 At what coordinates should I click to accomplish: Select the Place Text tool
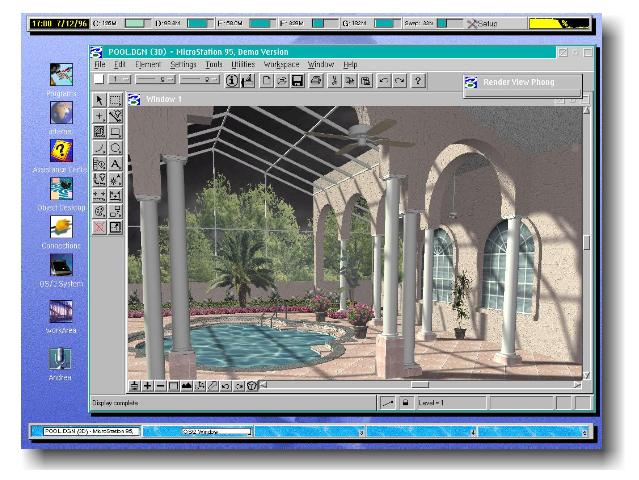coord(116,163)
